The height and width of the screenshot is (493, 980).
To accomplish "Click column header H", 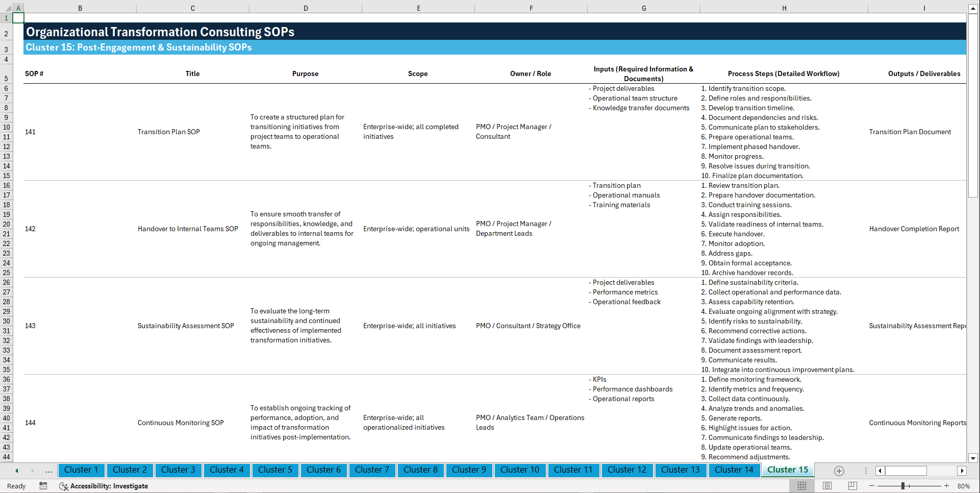I will [784, 8].
